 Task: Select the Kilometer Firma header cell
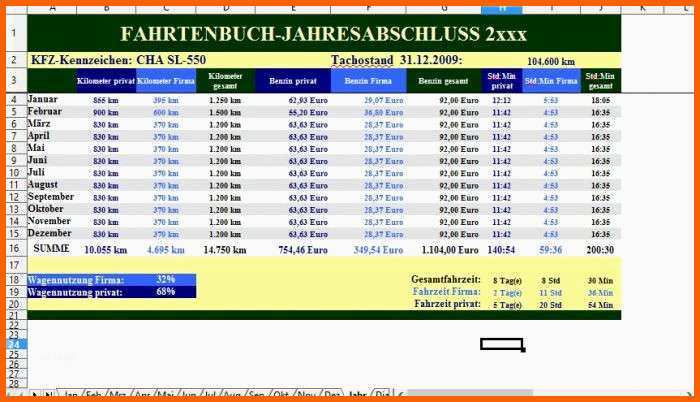(166, 81)
